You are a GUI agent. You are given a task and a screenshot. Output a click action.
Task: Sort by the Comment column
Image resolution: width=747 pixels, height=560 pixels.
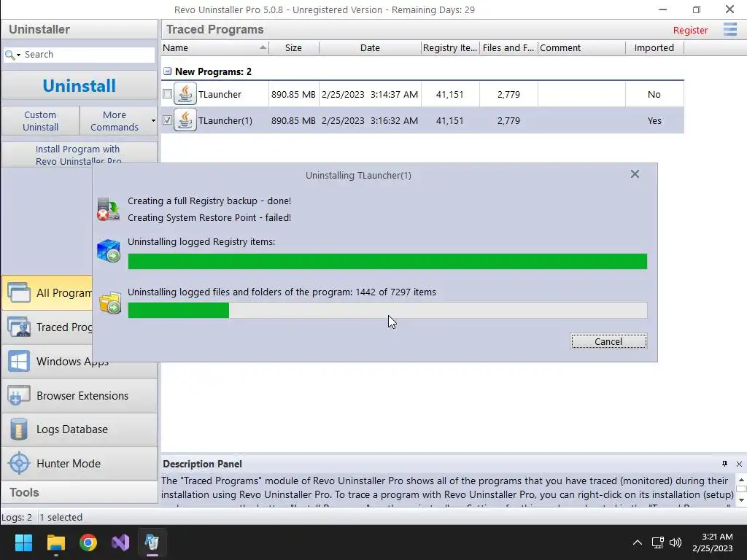581,47
